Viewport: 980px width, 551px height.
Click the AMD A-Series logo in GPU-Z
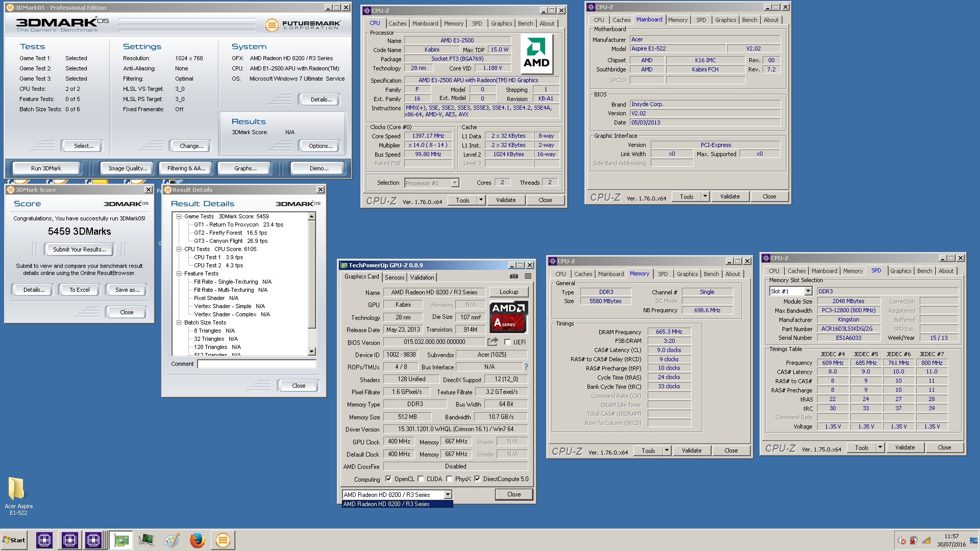point(508,316)
